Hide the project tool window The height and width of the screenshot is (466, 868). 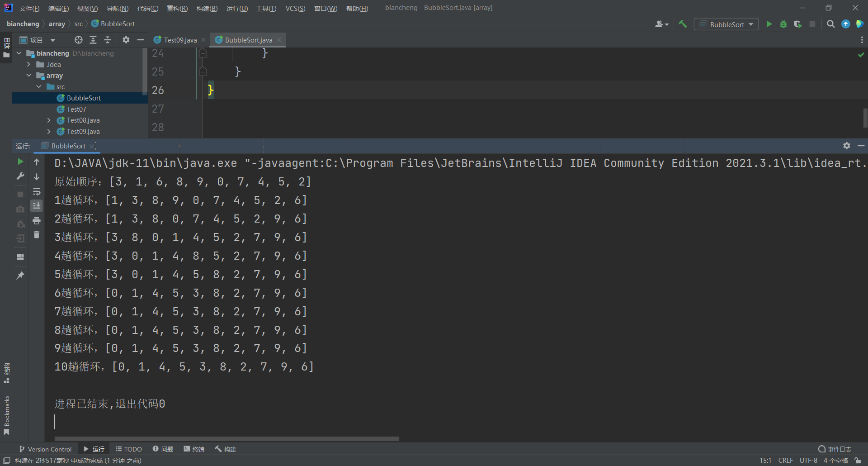tap(141, 40)
